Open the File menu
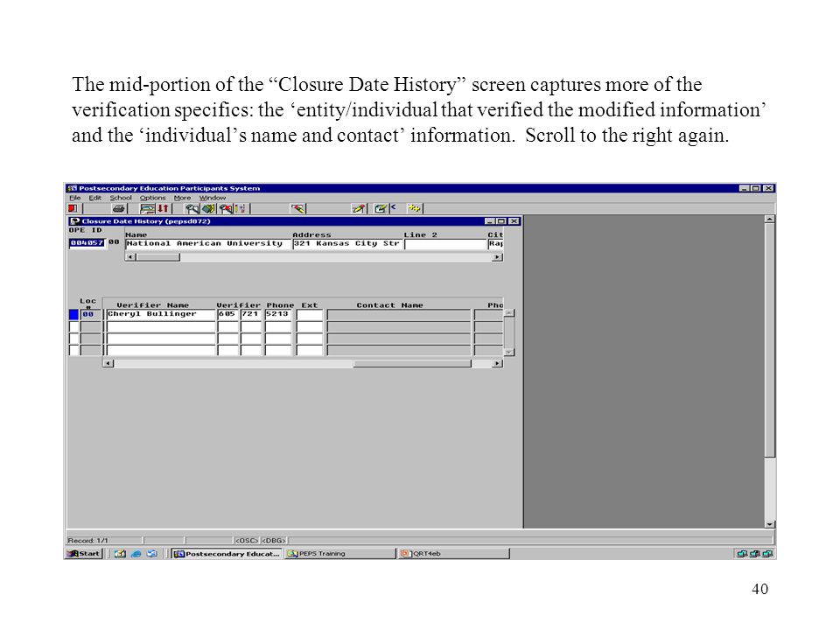 (75, 198)
